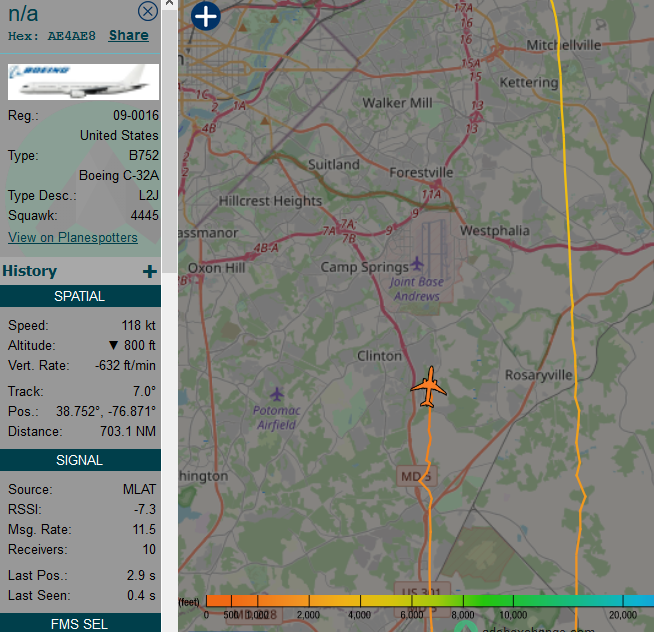Click the Receivers value 10
The height and width of the screenshot is (632, 654).
point(149,549)
